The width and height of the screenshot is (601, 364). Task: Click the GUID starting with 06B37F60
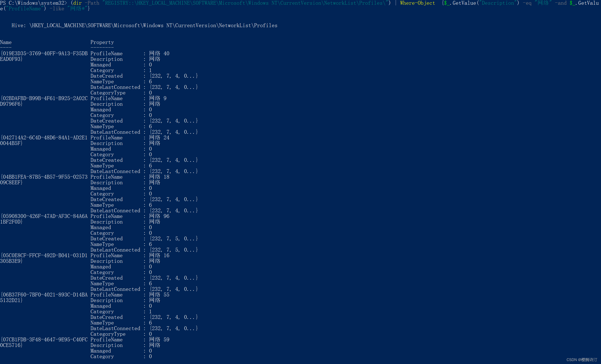44,295
